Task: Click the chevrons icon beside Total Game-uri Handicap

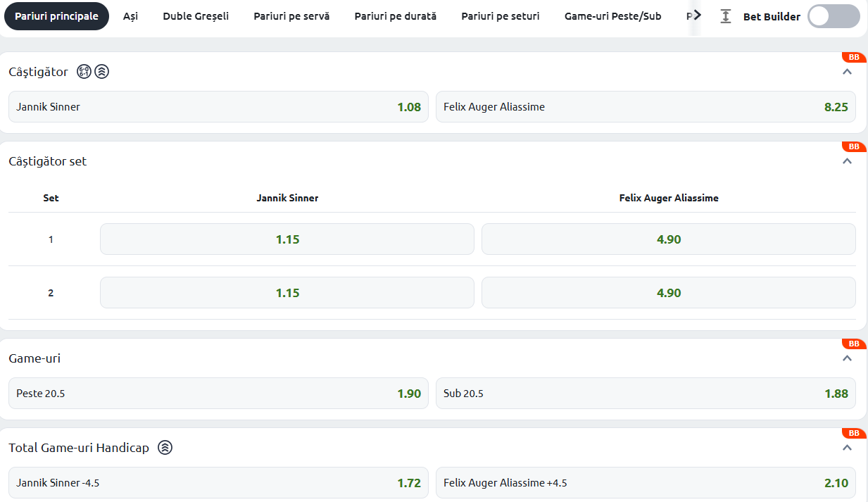Action: tap(165, 447)
